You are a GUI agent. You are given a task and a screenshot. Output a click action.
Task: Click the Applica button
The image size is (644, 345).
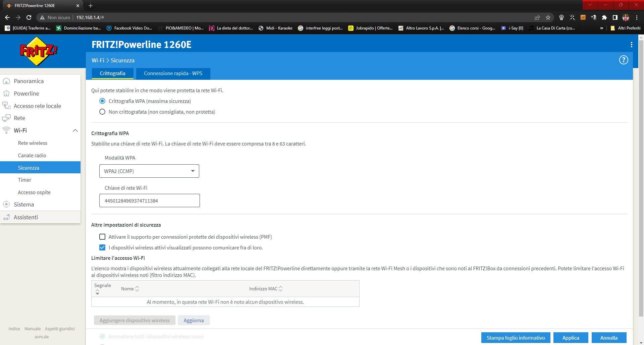[571, 338]
